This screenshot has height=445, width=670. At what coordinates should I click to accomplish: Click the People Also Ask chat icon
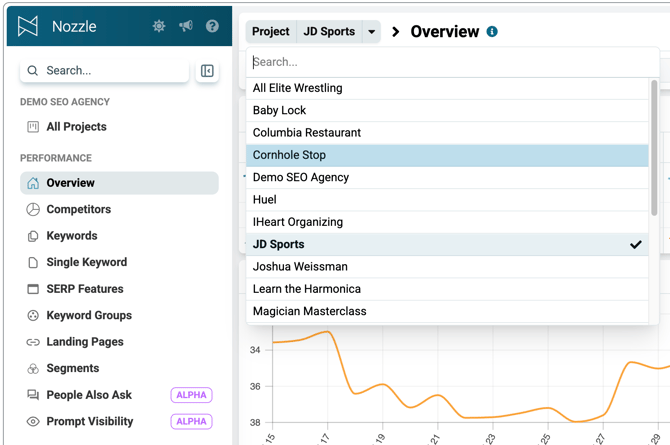tap(33, 395)
